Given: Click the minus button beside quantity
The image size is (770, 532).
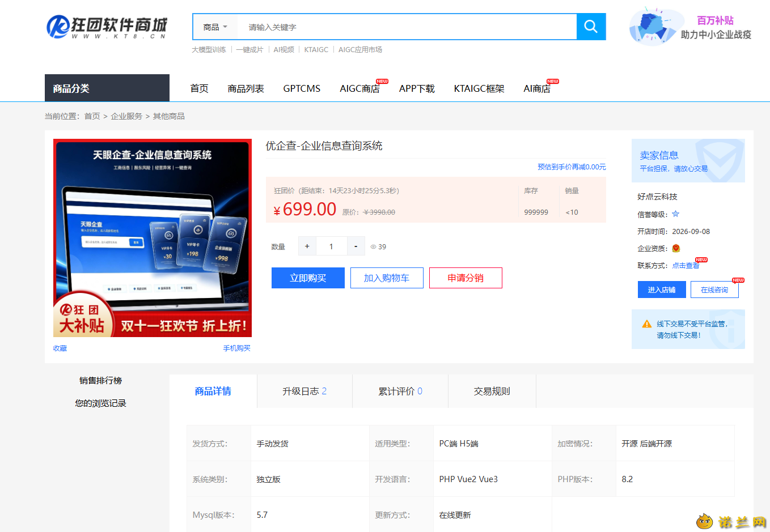Looking at the screenshot, I should [356, 246].
